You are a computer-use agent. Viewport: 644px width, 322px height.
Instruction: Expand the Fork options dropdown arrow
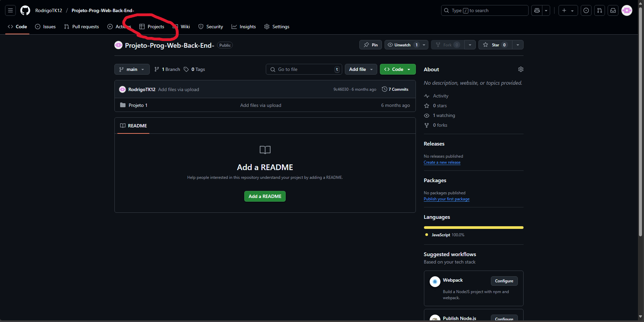[470, 45]
